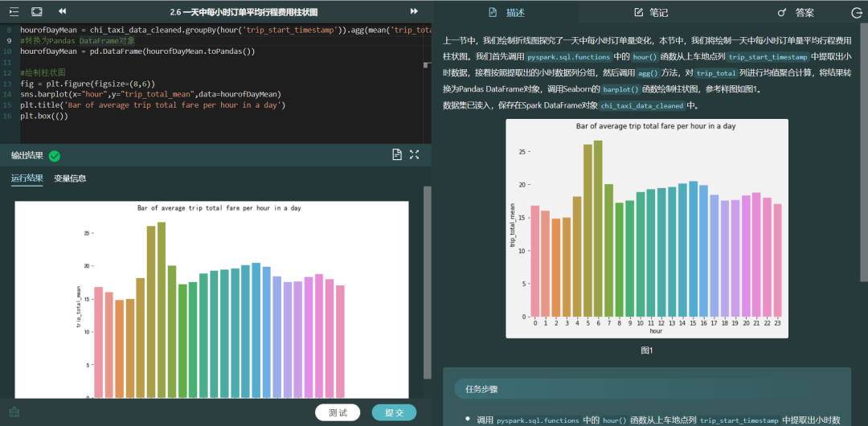Click the inline code chi_taxi_data_cleaned
The width and height of the screenshot is (868, 426).
642,105
